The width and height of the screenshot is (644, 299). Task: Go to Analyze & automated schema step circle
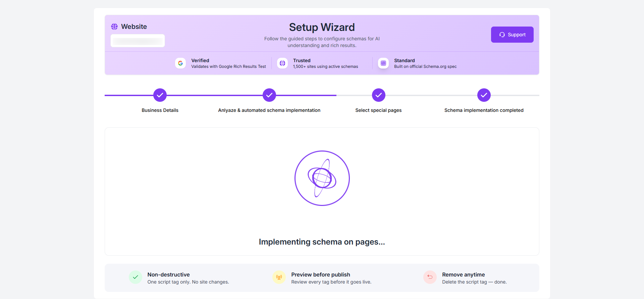coord(269,95)
